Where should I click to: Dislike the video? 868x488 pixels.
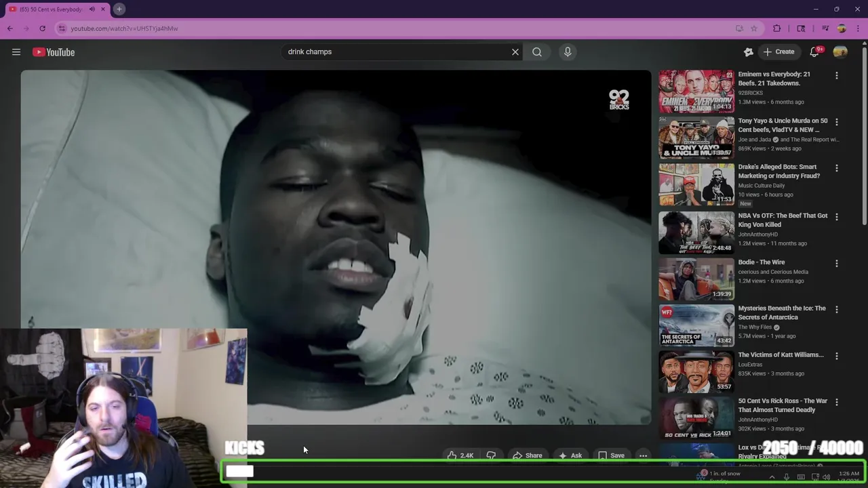pyautogui.click(x=492, y=455)
